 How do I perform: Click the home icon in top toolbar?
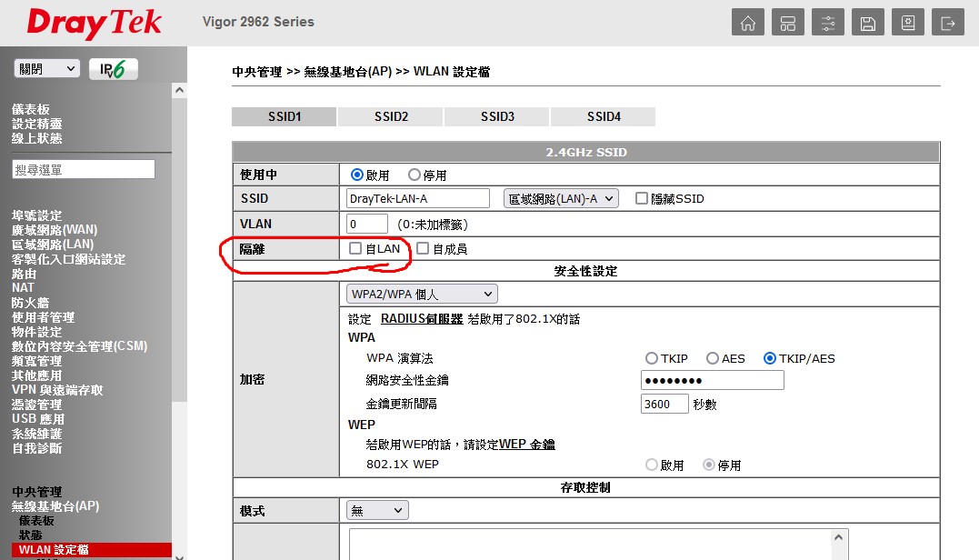747,24
